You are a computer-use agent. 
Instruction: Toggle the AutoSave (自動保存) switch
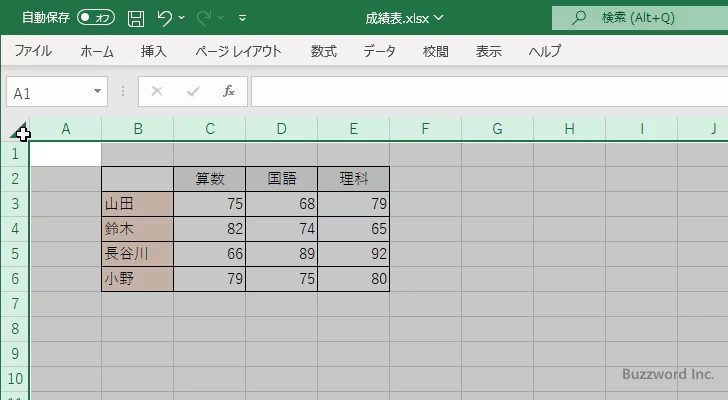coord(95,18)
